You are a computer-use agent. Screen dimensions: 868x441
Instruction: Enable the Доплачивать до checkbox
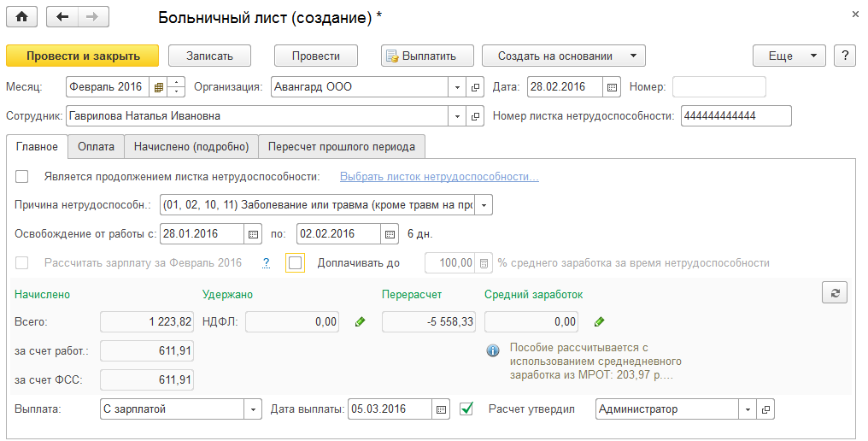[x=296, y=263]
